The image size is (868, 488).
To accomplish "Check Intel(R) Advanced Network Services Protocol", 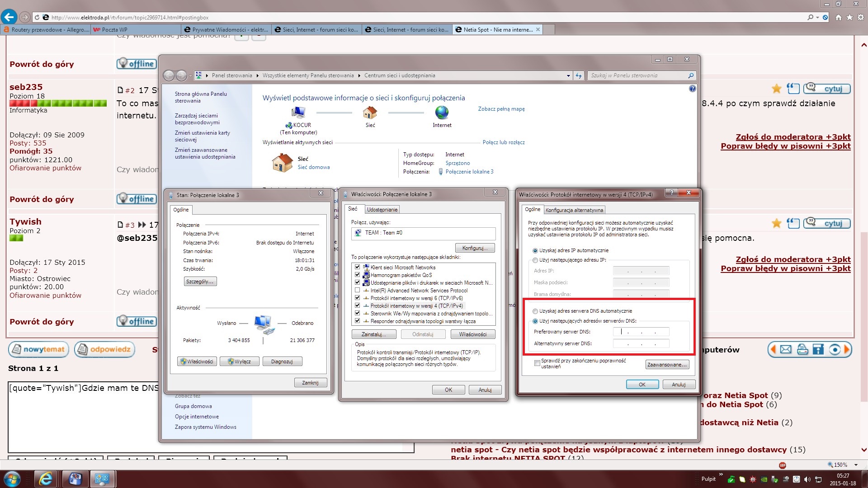I will 358,291.
